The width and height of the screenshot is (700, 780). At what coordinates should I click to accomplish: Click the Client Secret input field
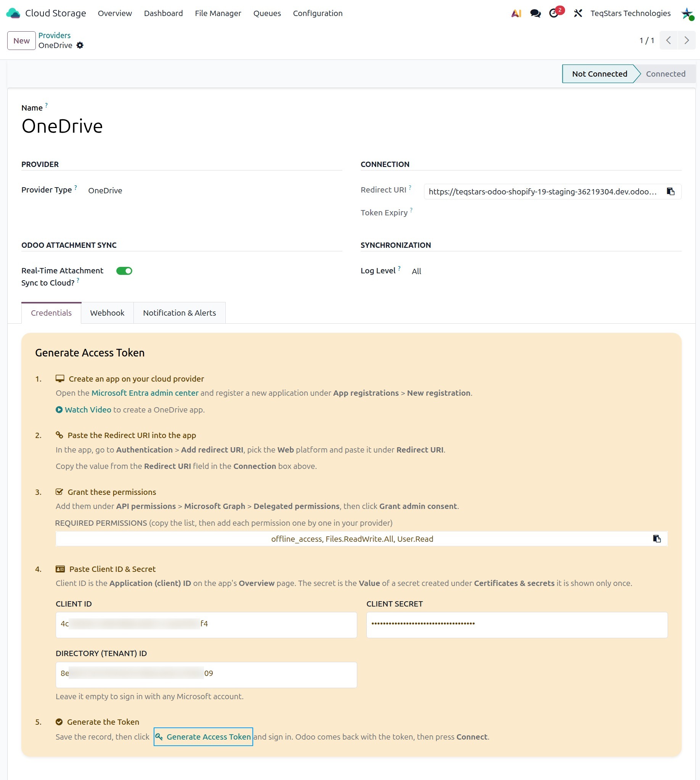point(517,624)
